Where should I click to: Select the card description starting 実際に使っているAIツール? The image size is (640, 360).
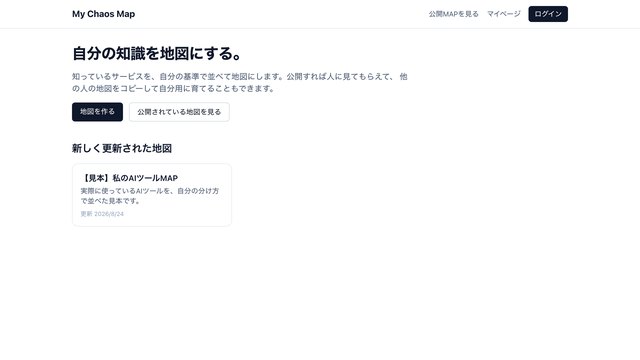pyautogui.click(x=150, y=196)
